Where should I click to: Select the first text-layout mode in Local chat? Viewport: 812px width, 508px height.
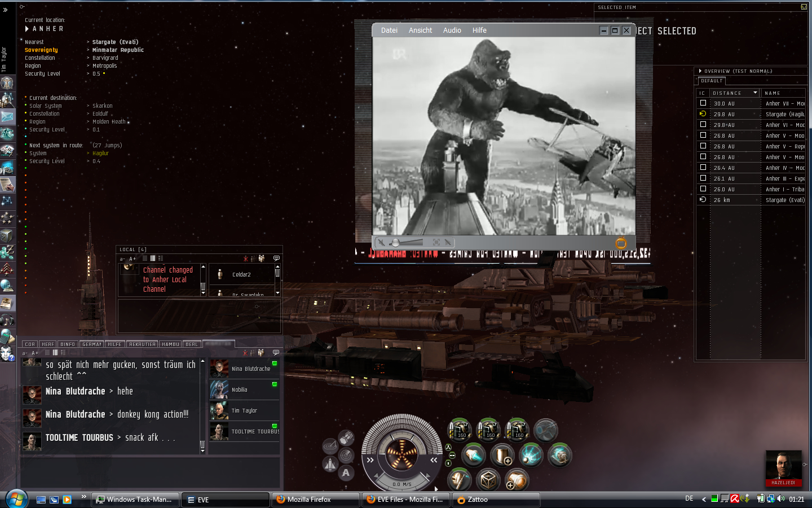pyautogui.click(x=145, y=259)
